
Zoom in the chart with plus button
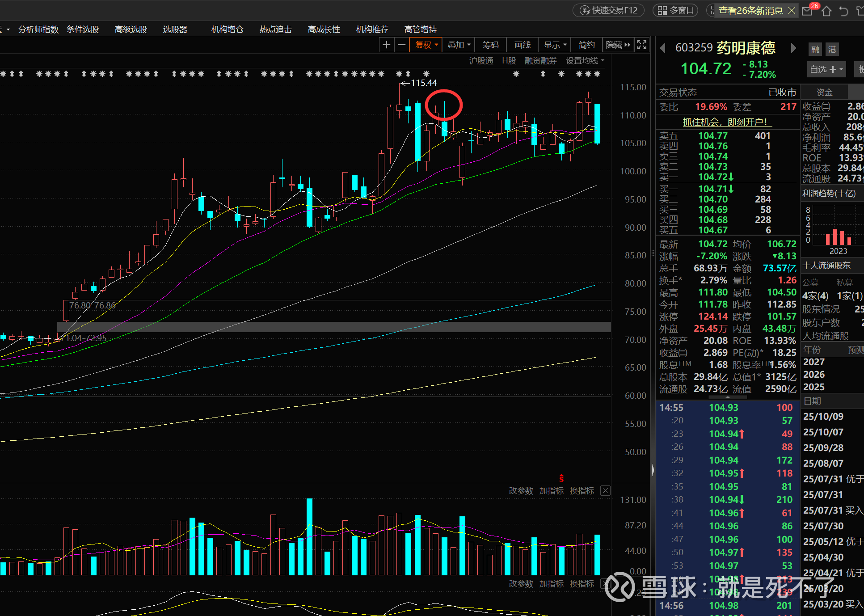[387, 45]
